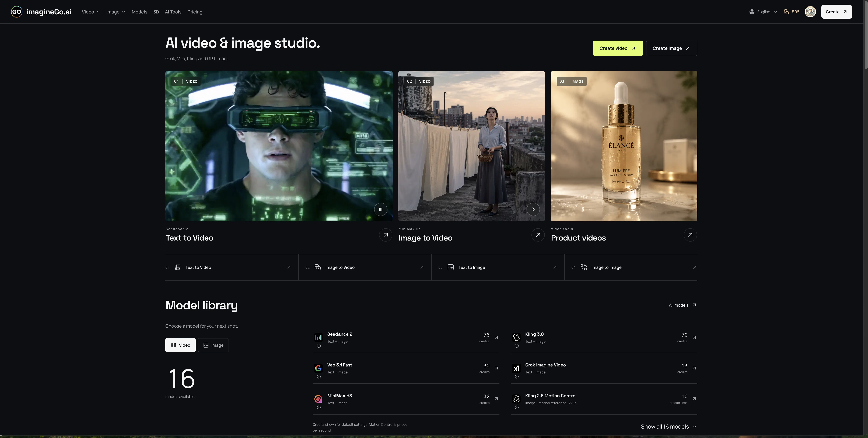Open Grok Imagine Video arrow icon

(x=694, y=368)
